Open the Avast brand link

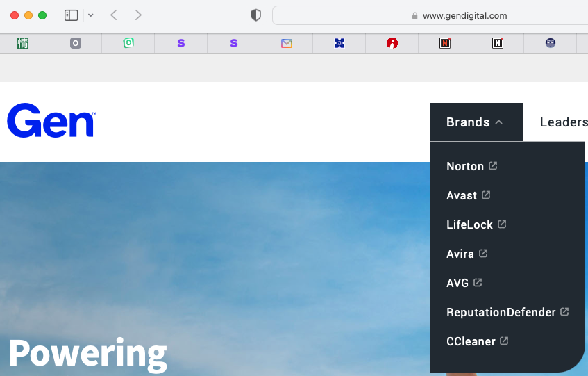pos(462,195)
